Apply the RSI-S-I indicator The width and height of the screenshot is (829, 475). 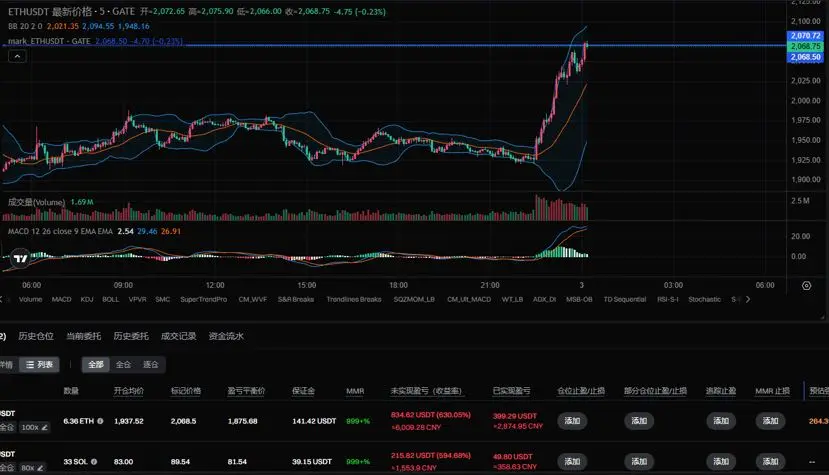[668, 299]
